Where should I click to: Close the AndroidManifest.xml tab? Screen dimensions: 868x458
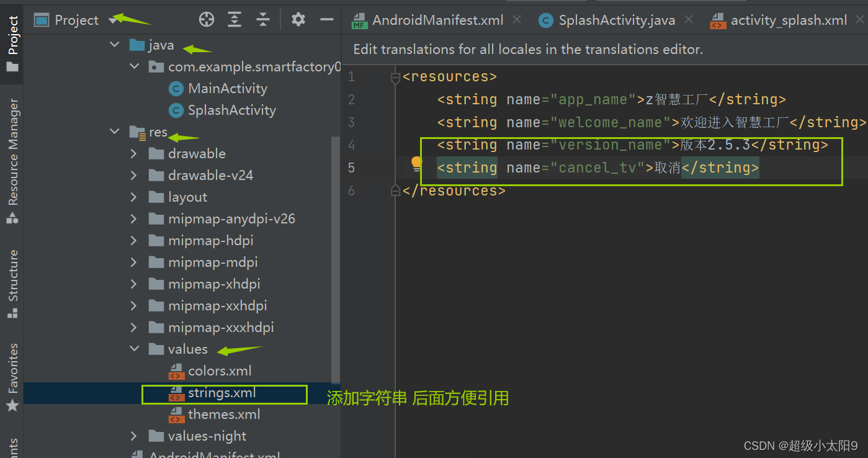point(517,20)
